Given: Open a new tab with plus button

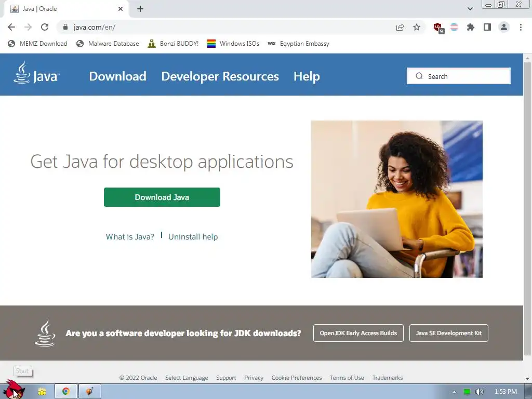Looking at the screenshot, I should (x=140, y=9).
